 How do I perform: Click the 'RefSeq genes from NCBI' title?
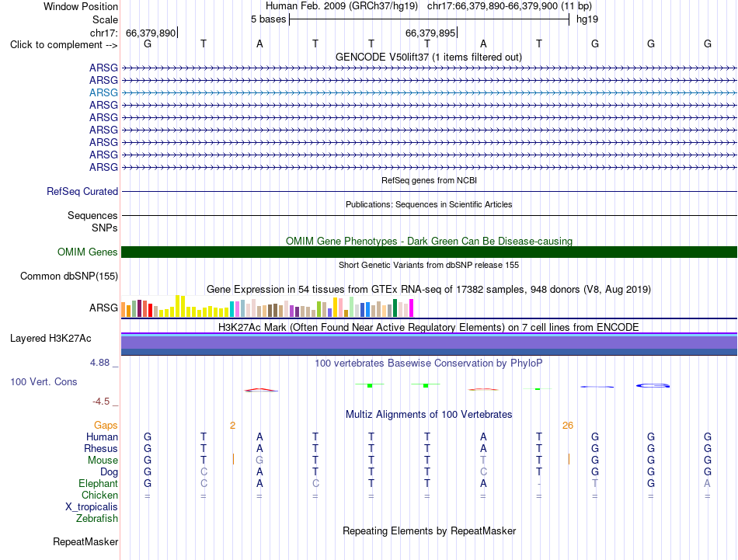429,180
